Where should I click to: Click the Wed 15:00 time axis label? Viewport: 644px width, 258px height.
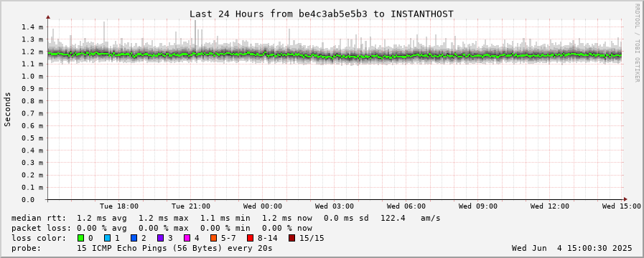tap(622, 206)
